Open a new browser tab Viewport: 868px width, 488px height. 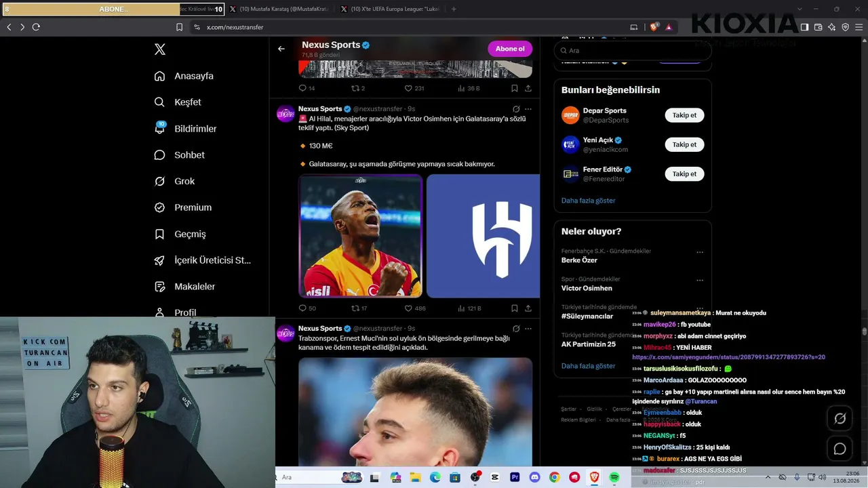(x=454, y=9)
